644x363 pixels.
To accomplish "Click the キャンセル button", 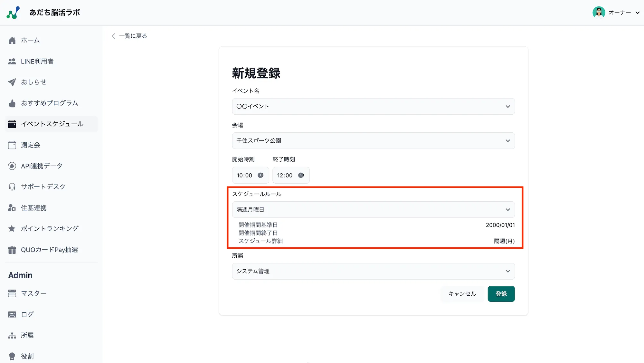I will [462, 294].
